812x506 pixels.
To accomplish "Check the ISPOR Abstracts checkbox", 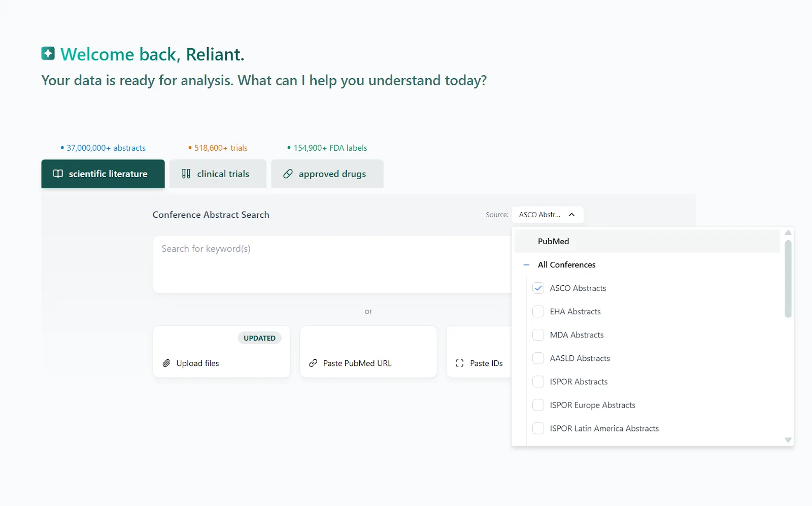I will (538, 382).
